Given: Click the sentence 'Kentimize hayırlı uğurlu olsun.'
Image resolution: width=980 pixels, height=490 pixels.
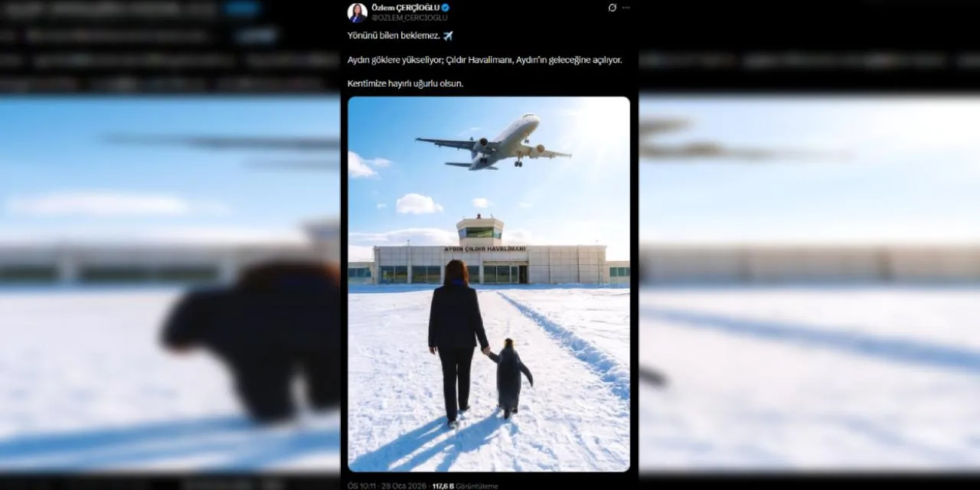Looking at the screenshot, I should (405, 83).
